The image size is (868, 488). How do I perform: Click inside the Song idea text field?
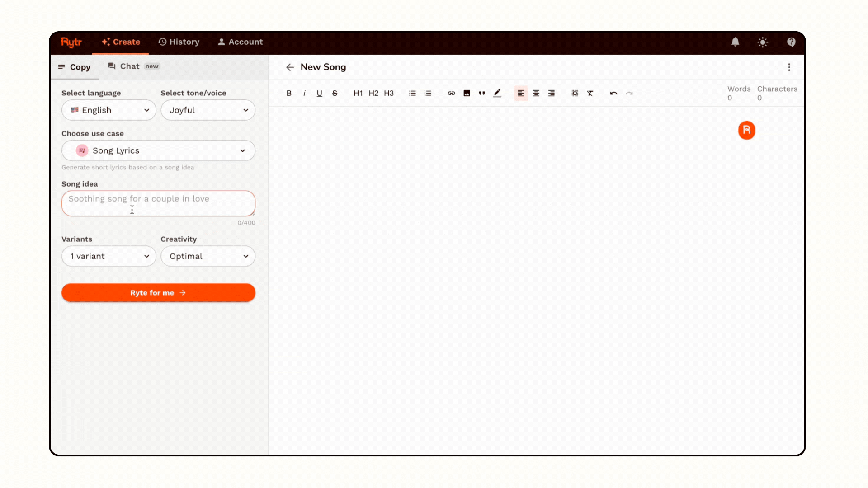tap(158, 203)
